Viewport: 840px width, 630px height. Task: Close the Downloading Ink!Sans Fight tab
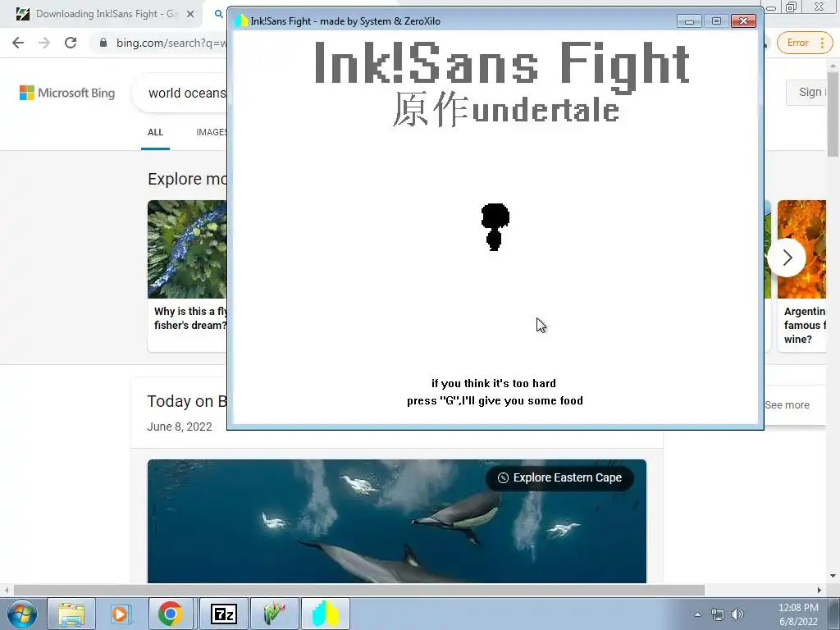190,14
